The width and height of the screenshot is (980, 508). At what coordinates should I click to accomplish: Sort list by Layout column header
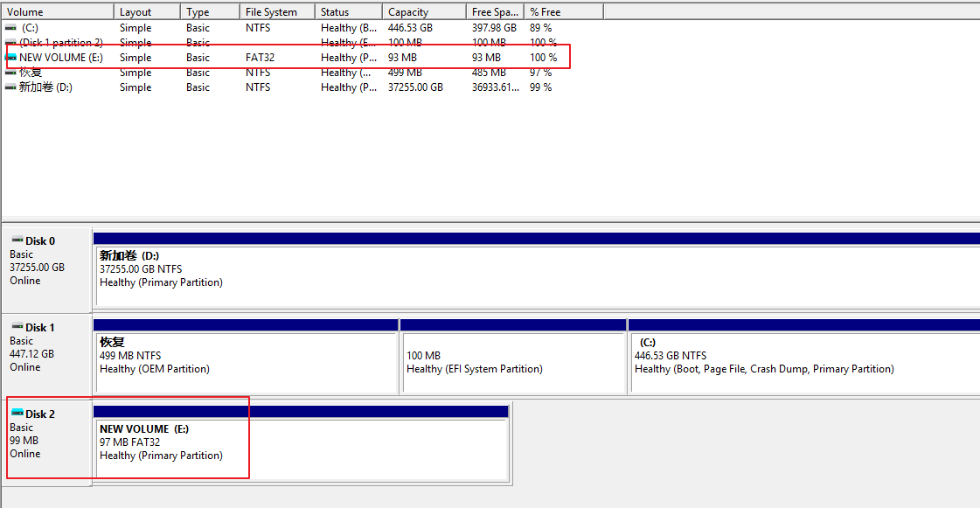click(x=148, y=12)
